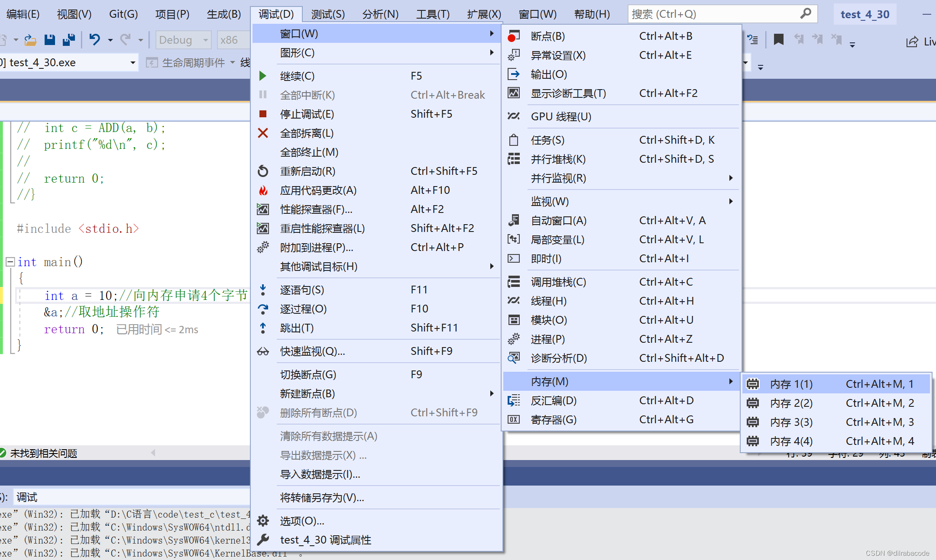Choose 性能探查器(F)... menu entry
The height and width of the screenshot is (560, 936).
click(x=376, y=209)
